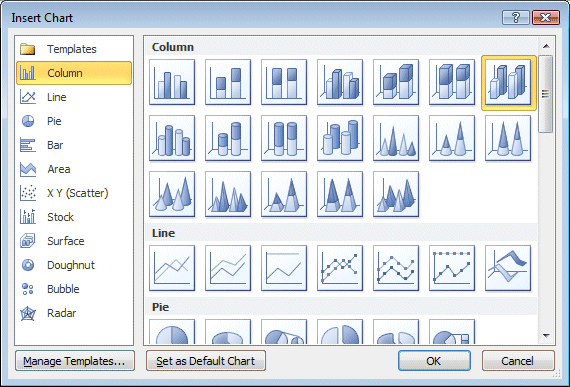This screenshot has height=387, width=570.
Task: Select the highlighted 3-D Column chart
Action: pos(509,83)
